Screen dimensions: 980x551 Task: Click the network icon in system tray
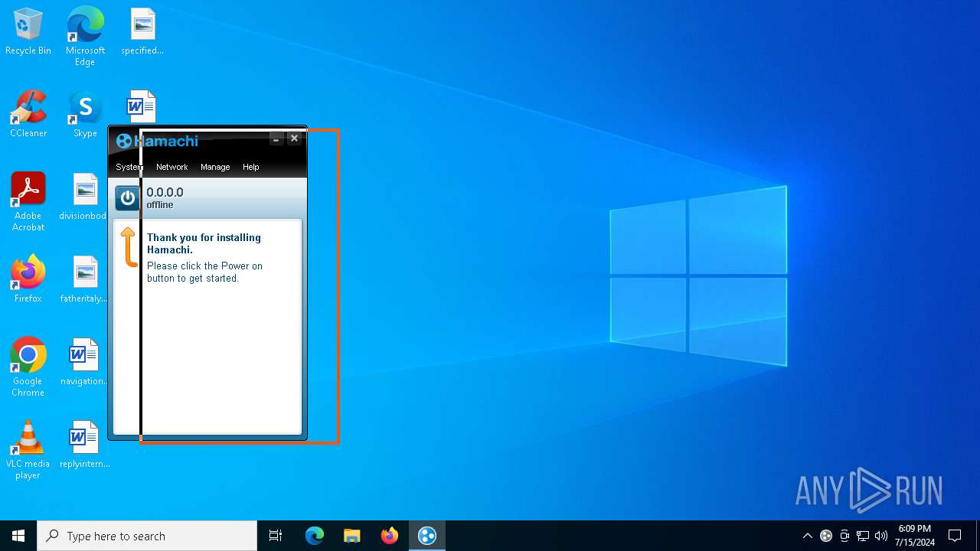point(863,536)
